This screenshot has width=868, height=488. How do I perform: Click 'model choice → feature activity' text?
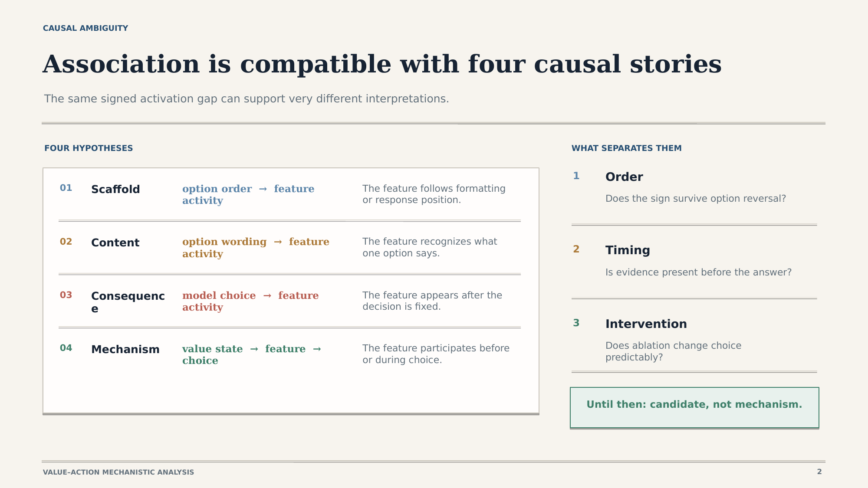tap(250, 301)
